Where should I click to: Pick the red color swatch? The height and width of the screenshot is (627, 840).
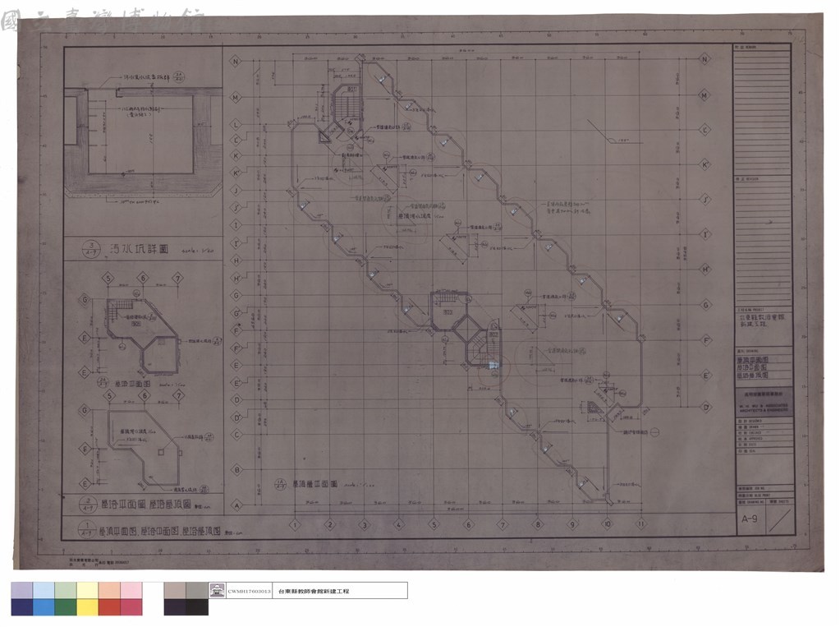[109, 607]
